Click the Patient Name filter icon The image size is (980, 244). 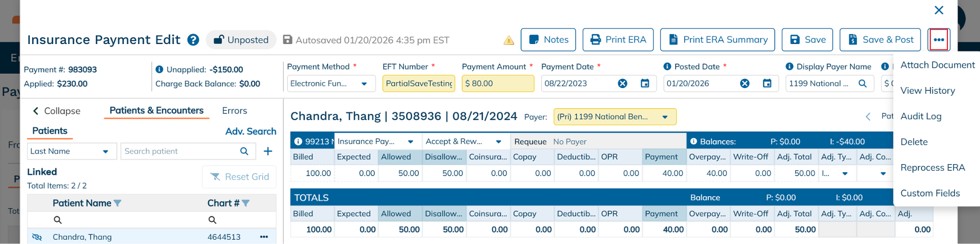coord(118,203)
